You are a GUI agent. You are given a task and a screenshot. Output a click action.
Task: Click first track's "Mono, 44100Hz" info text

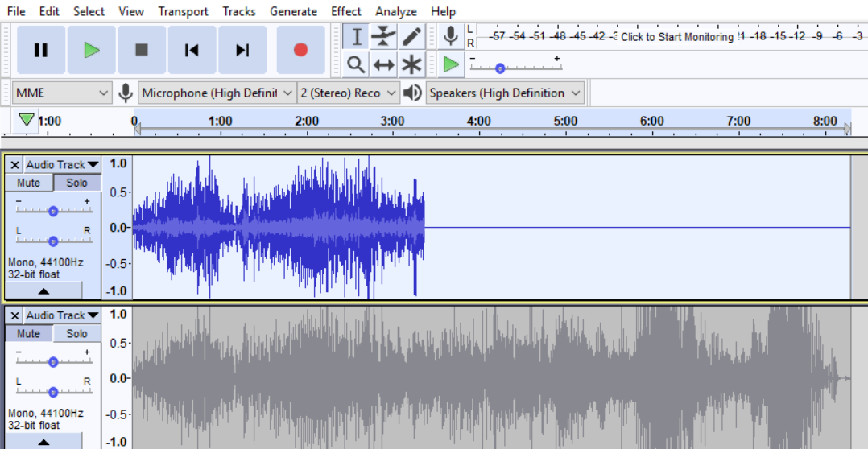45,262
